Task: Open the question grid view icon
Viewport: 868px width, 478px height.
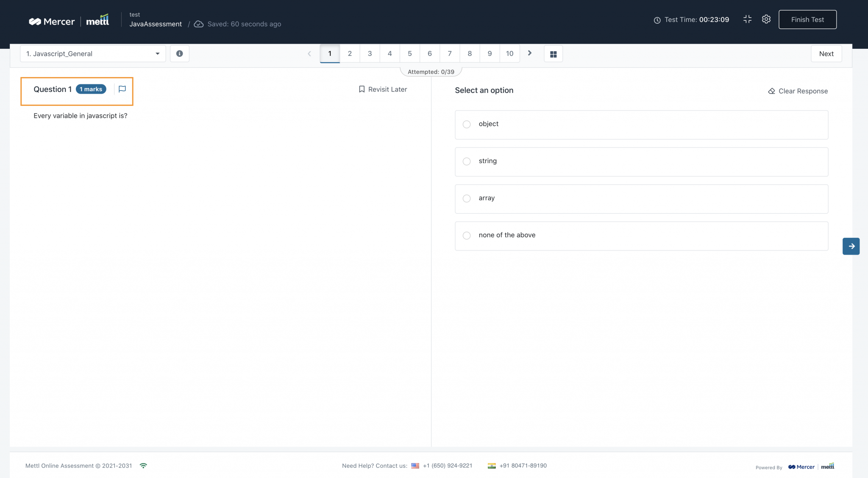Action: click(x=553, y=54)
